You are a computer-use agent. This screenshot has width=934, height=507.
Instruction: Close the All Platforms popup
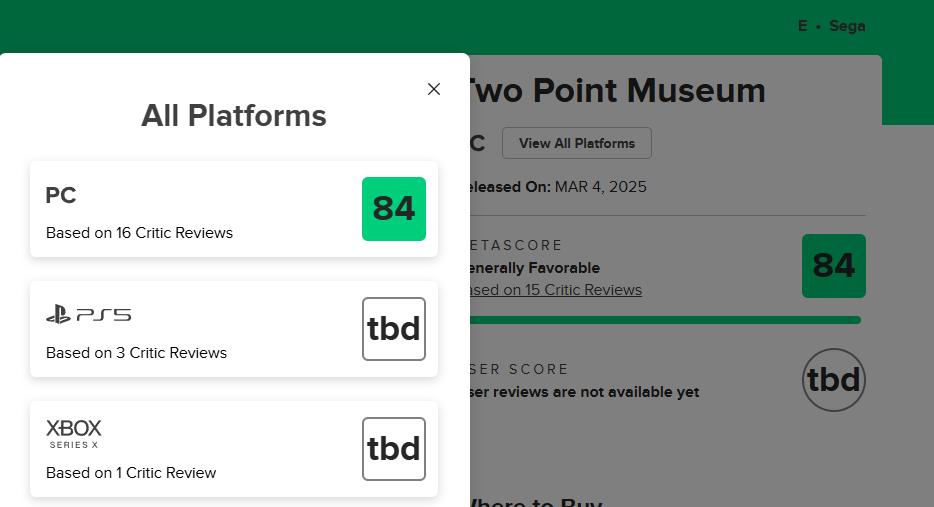pyautogui.click(x=434, y=89)
